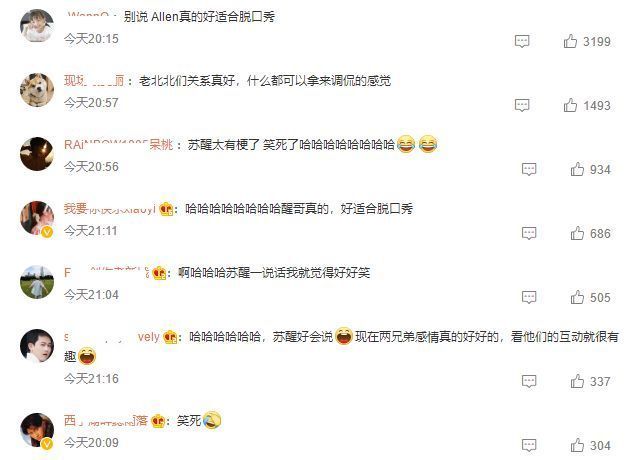Reply to the comment posted 今天20:09
The image size is (637, 460).
[x=529, y=445]
